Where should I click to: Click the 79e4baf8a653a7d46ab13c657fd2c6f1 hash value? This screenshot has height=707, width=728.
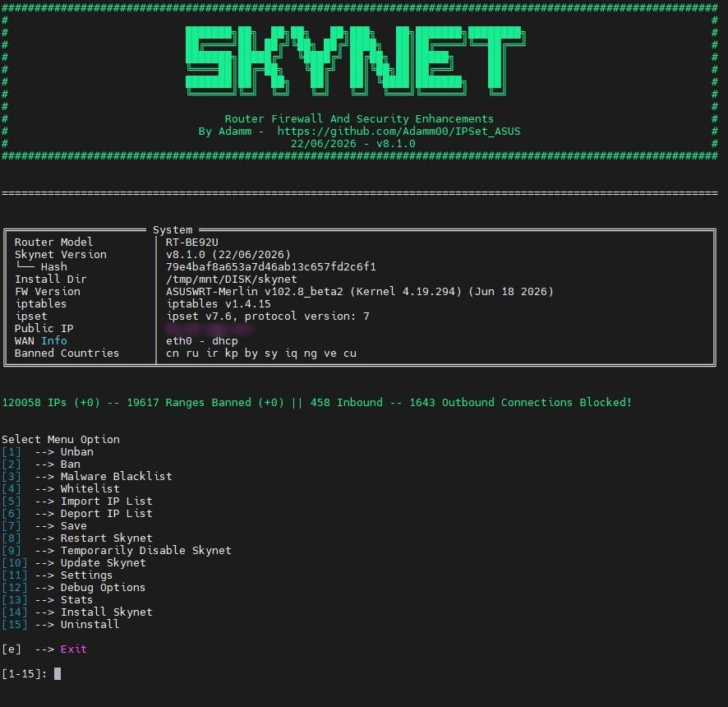(x=270, y=266)
